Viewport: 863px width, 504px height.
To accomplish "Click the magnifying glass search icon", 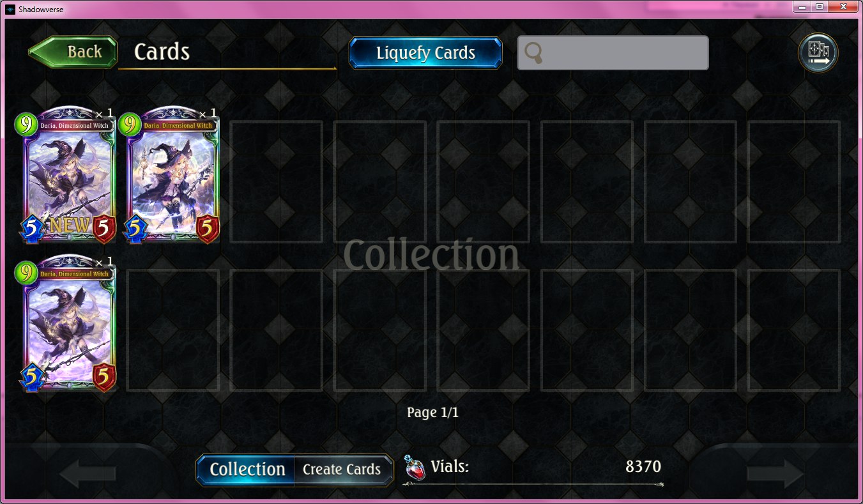I will click(533, 54).
